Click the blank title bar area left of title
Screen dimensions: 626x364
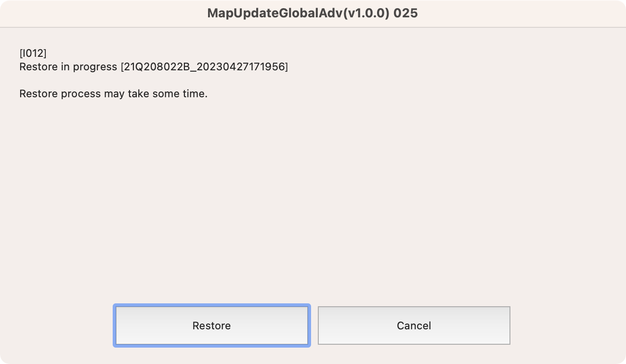pyautogui.click(x=96, y=13)
